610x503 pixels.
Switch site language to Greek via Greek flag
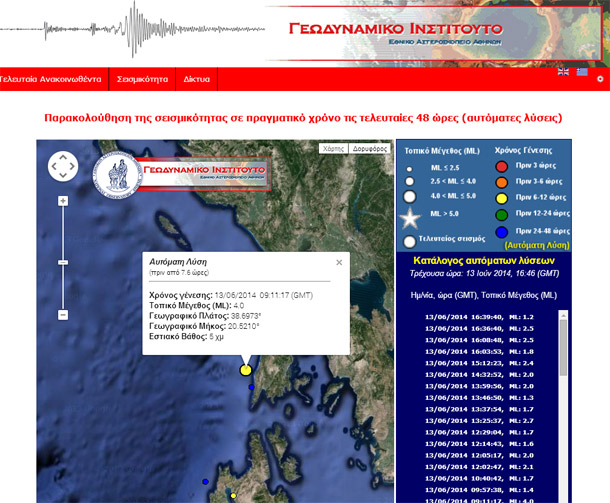pos(582,71)
